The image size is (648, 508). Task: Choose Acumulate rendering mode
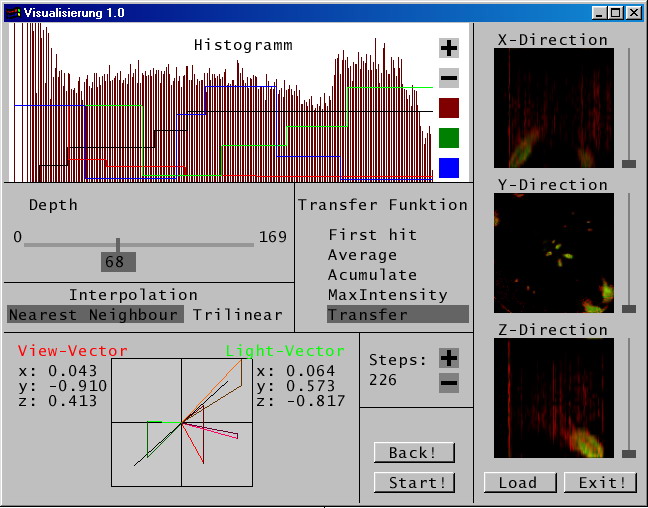372,275
